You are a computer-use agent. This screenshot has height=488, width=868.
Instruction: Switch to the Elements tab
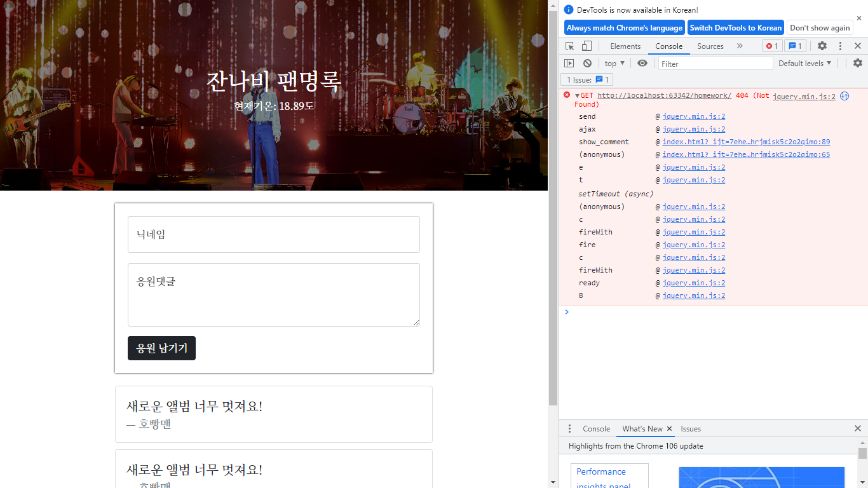pyautogui.click(x=625, y=46)
